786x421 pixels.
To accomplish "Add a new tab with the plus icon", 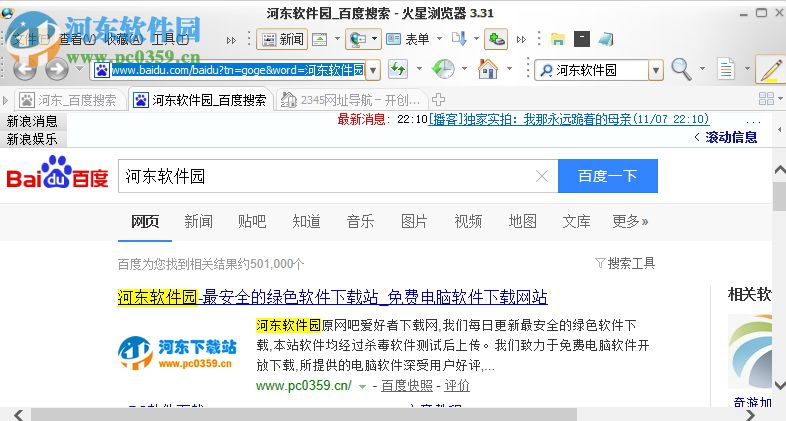I will point(438,99).
